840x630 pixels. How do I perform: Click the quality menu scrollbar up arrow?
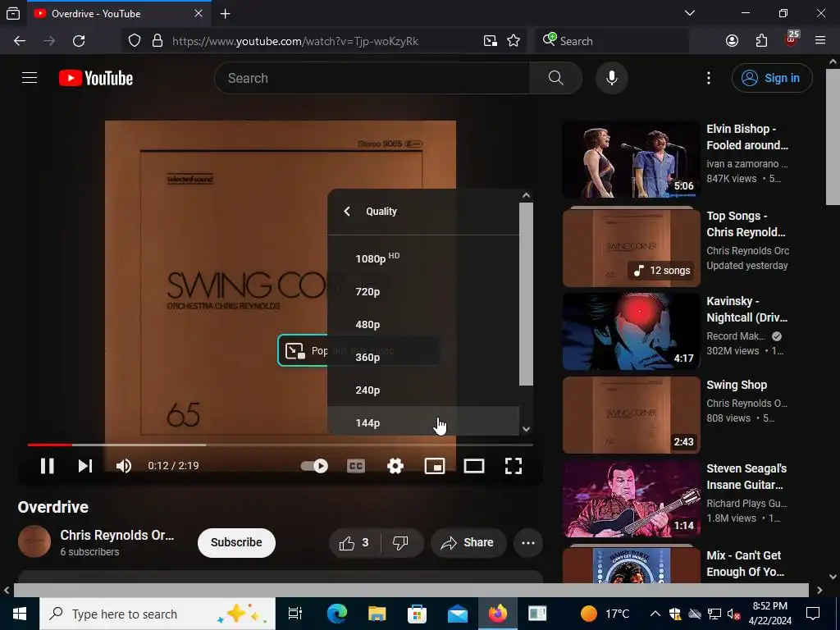pyautogui.click(x=526, y=195)
